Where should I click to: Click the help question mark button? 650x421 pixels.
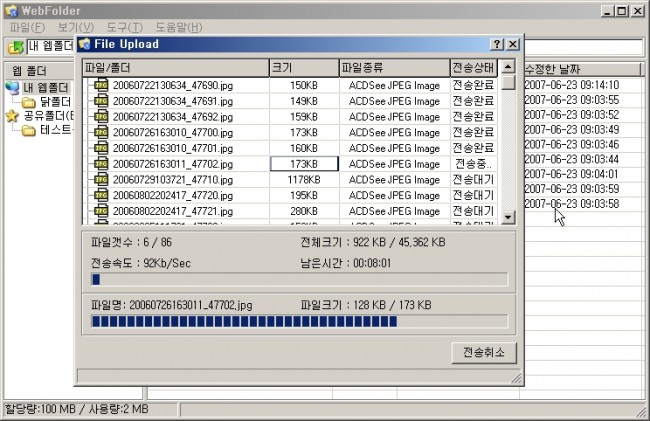click(497, 45)
